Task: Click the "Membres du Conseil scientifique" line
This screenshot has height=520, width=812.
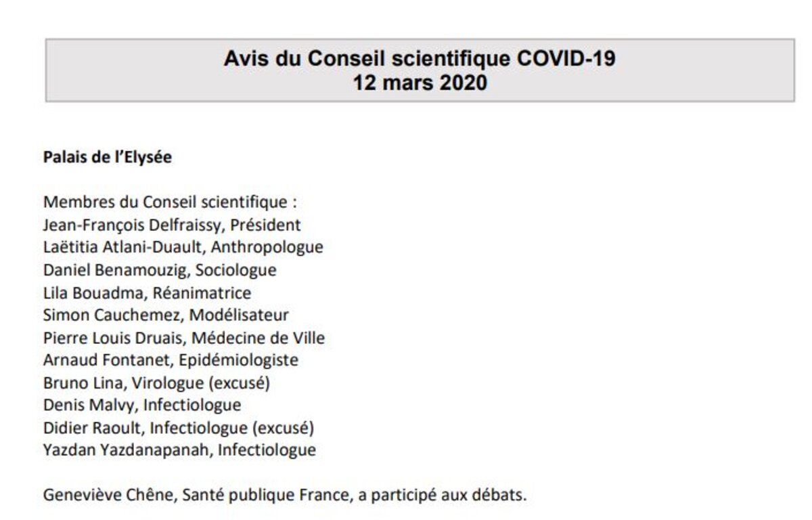Action: (x=171, y=202)
